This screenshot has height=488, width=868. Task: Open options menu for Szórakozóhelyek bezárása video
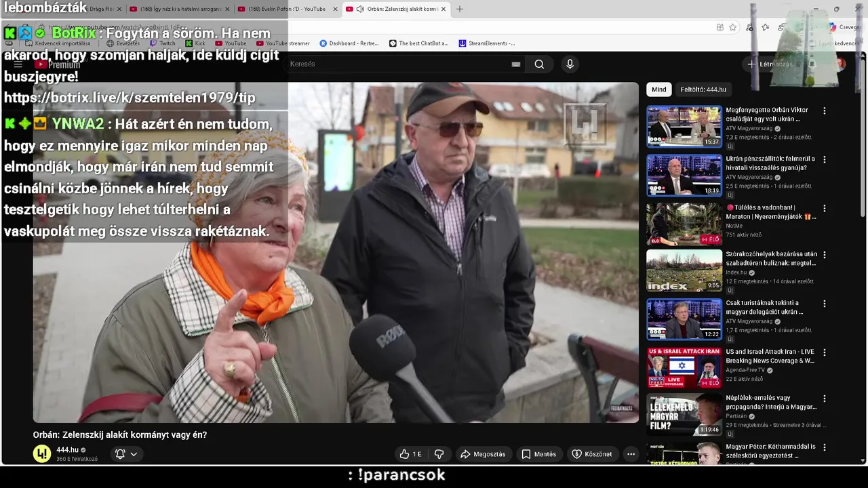pos(825,256)
